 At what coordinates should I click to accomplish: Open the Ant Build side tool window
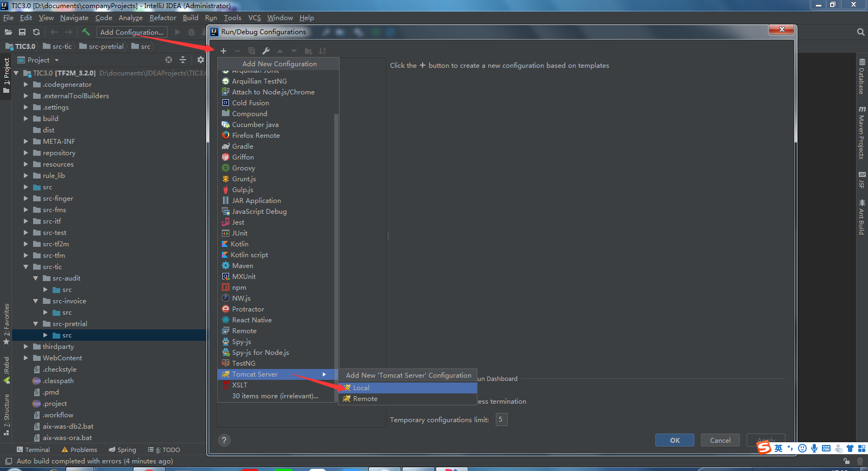pyautogui.click(x=861, y=217)
